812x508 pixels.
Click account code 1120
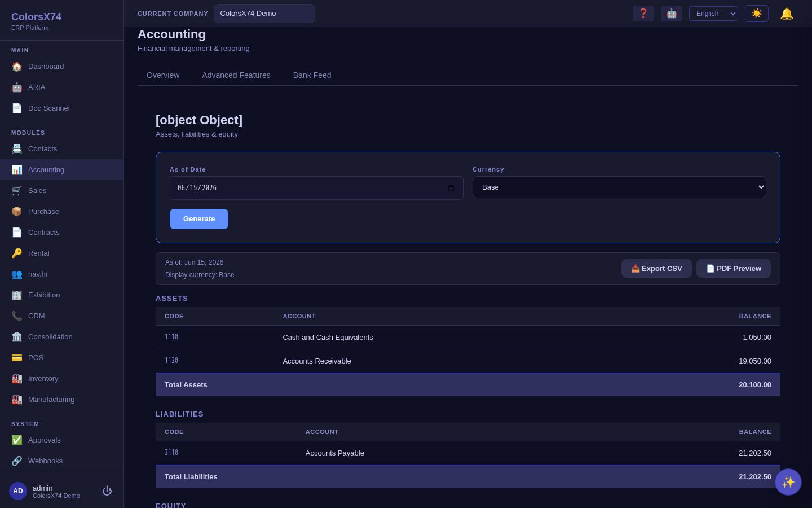coord(171,361)
